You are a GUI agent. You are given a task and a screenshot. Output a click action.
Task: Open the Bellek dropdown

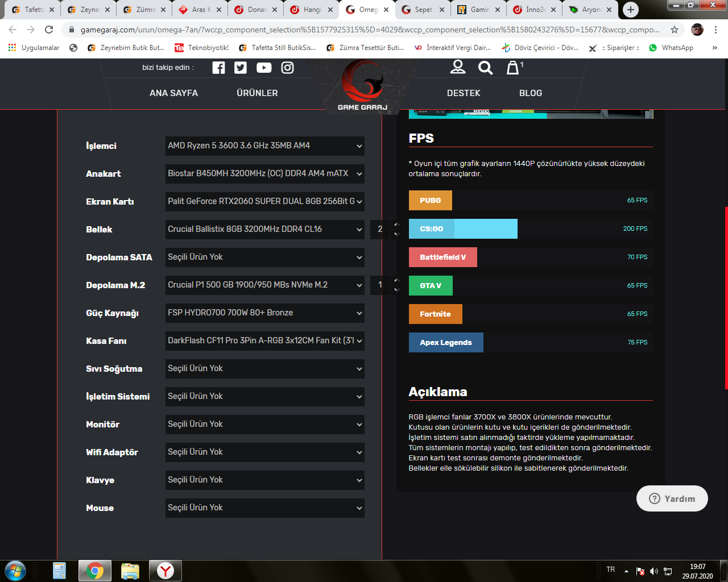[265, 229]
